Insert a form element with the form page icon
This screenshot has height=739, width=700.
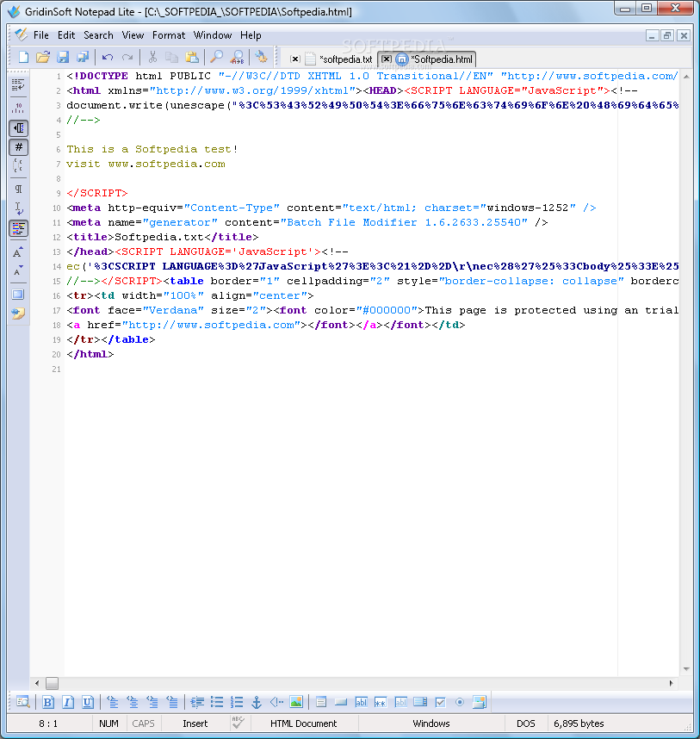click(321, 702)
